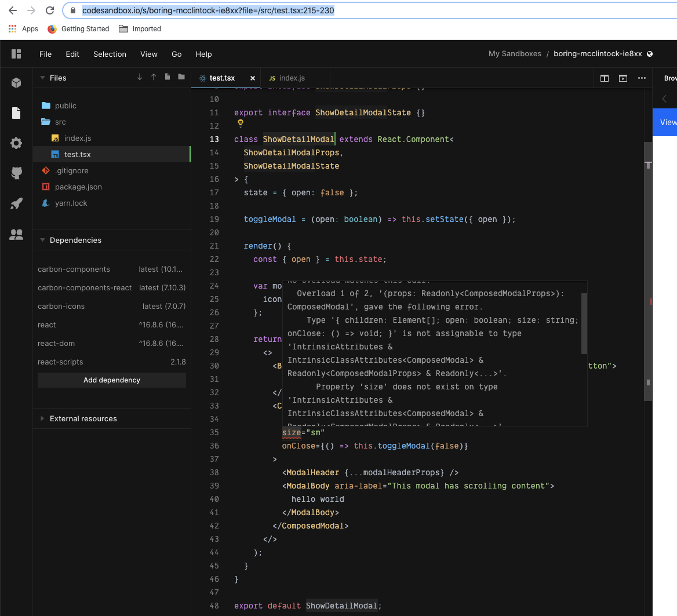Open the Deployment rocket icon
Screen dimensions: 677x616
pyautogui.click(x=16, y=203)
